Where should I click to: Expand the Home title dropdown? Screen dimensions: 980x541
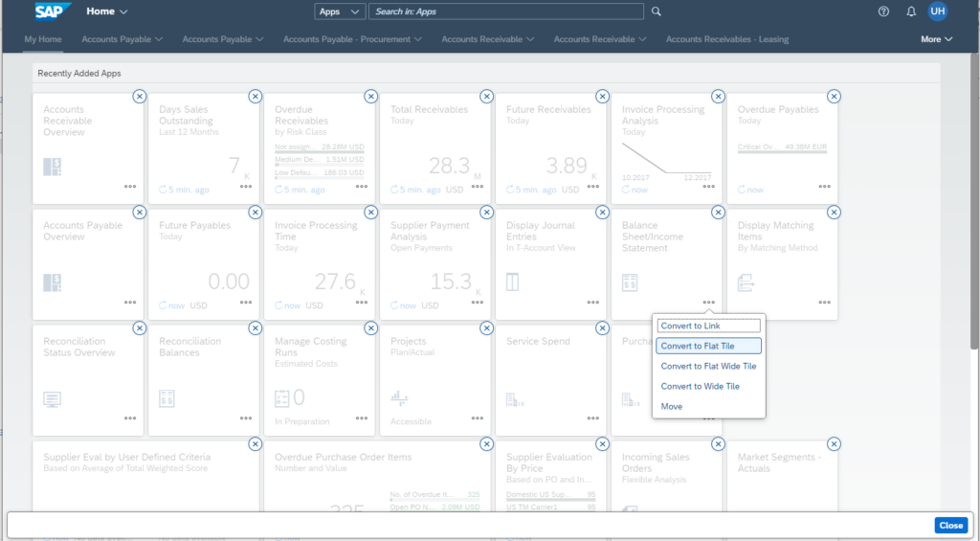[x=107, y=11]
